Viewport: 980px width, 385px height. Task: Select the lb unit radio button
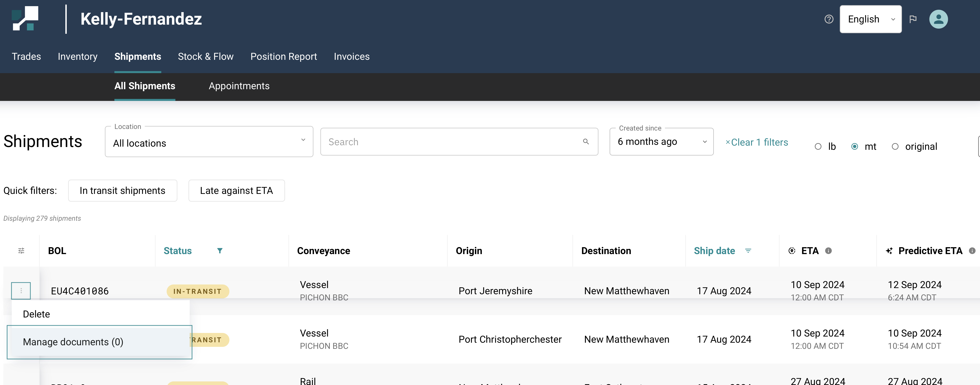pos(818,146)
